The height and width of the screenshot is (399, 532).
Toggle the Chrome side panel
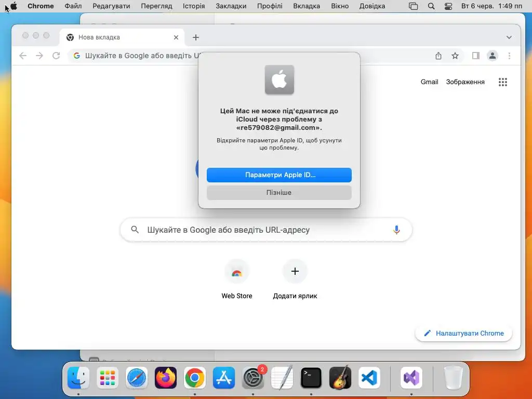476,56
